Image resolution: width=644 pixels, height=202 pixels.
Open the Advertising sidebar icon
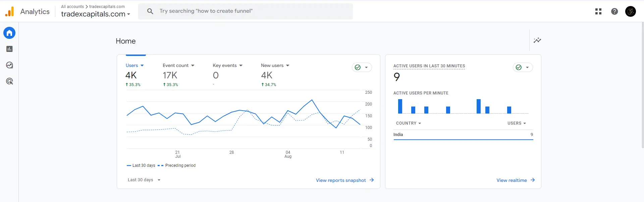tap(9, 81)
